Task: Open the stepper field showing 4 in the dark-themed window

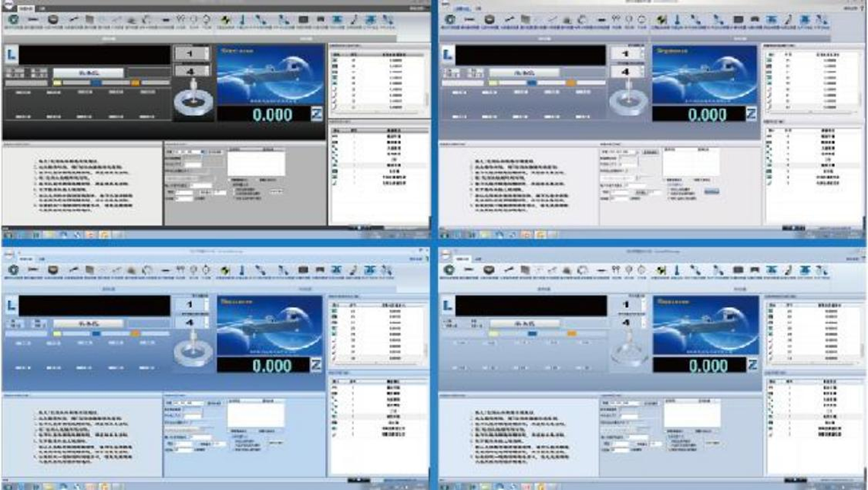Action: (x=192, y=71)
